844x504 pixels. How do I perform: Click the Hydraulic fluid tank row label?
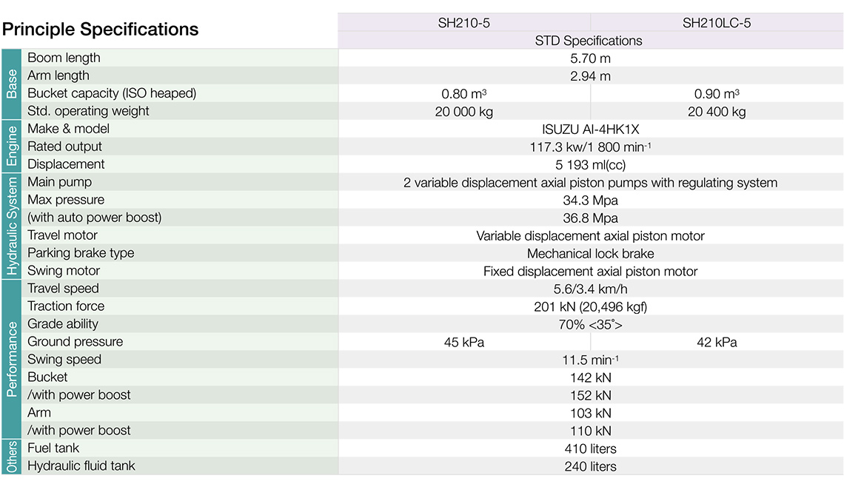[81, 466]
